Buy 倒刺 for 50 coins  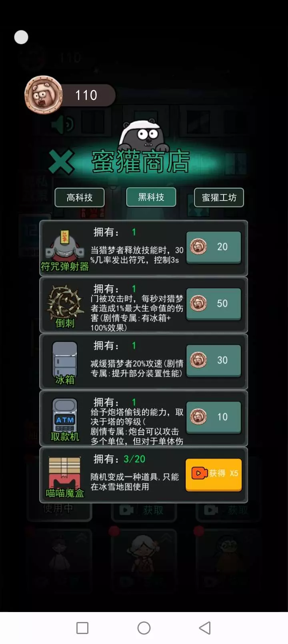click(x=214, y=304)
